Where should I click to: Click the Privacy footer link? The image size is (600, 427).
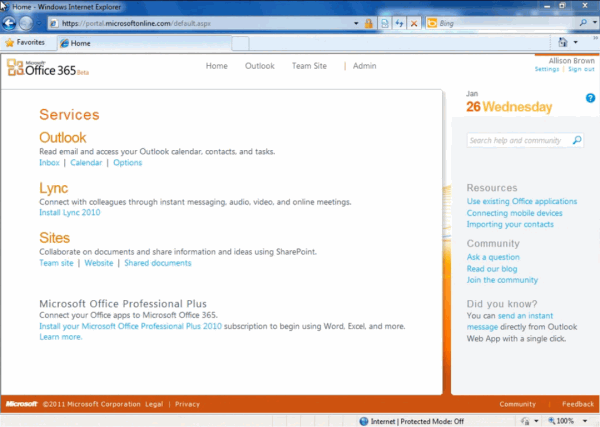tap(187, 404)
